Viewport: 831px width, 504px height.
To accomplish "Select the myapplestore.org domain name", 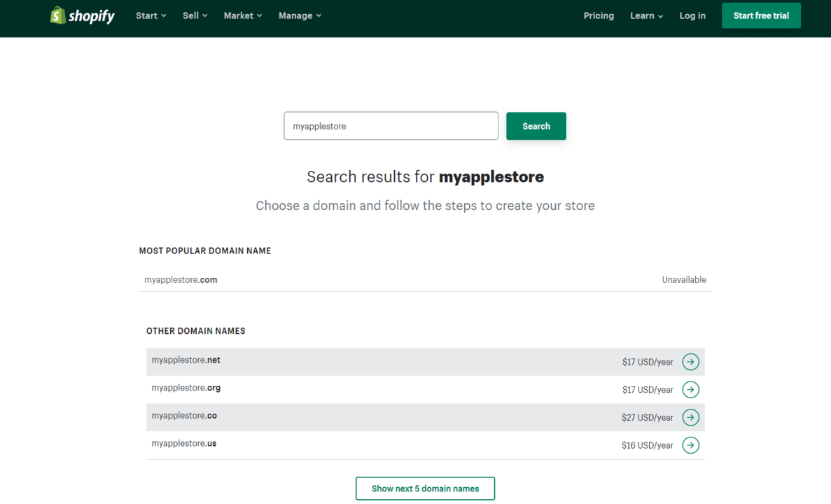I will tap(186, 388).
